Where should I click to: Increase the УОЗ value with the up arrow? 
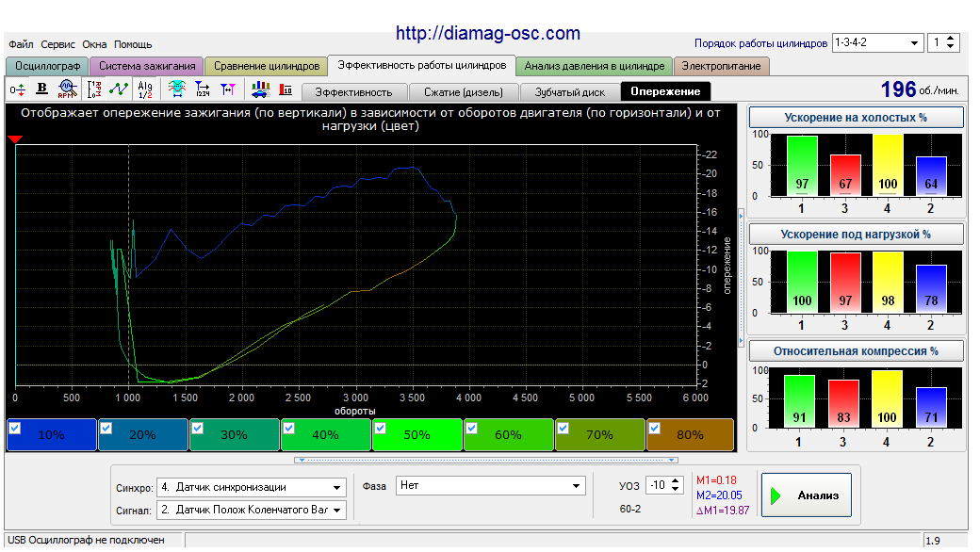coord(676,481)
